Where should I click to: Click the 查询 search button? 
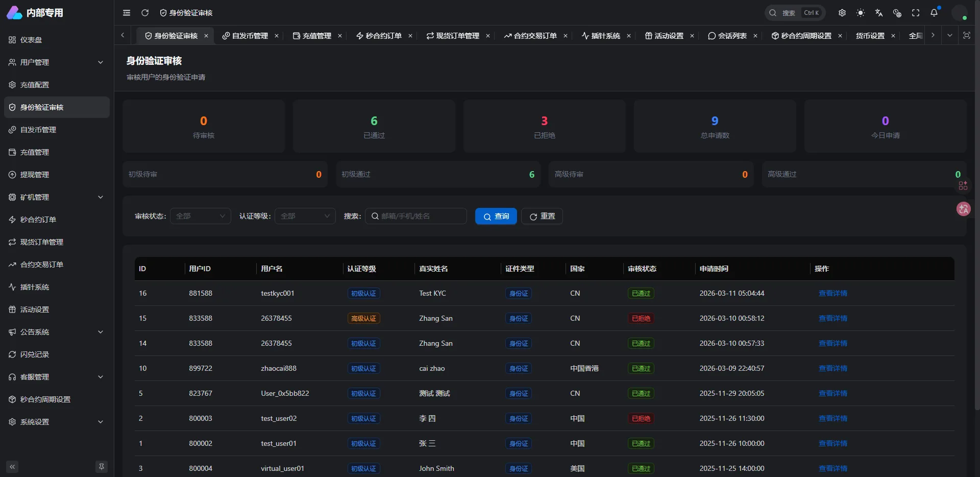pyautogui.click(x=496, y=216)
